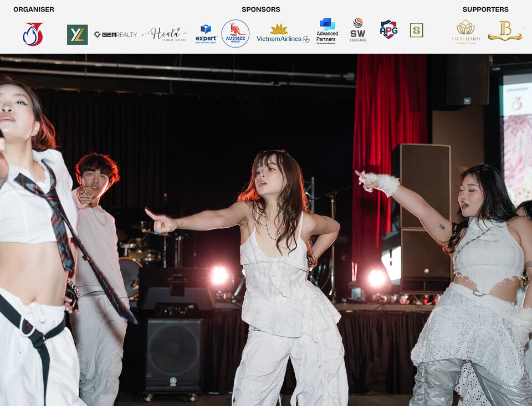Open the dance performance photo
532x406 pixels.
[x=266, y=230]
